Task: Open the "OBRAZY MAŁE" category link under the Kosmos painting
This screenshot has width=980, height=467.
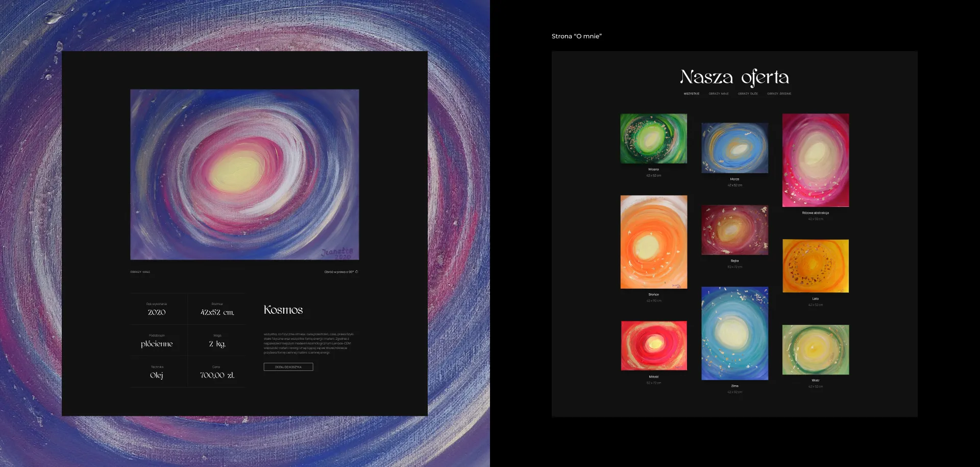Action: pos(140,272)
